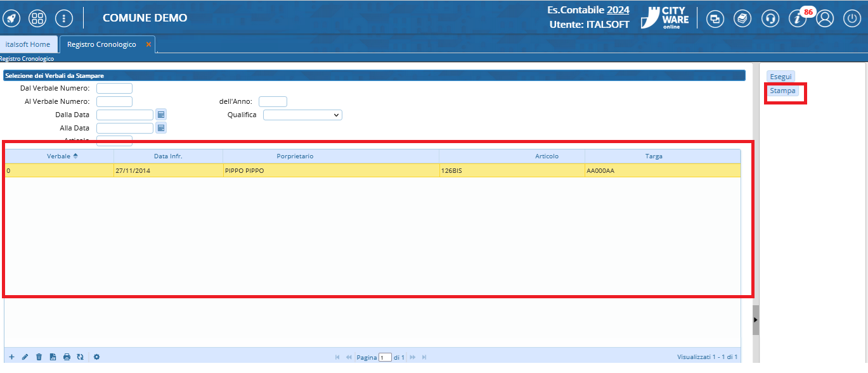Viewport: 868px width, 373px height.
Task: Click the power logout icon
Action: click(x=852, y=18)
